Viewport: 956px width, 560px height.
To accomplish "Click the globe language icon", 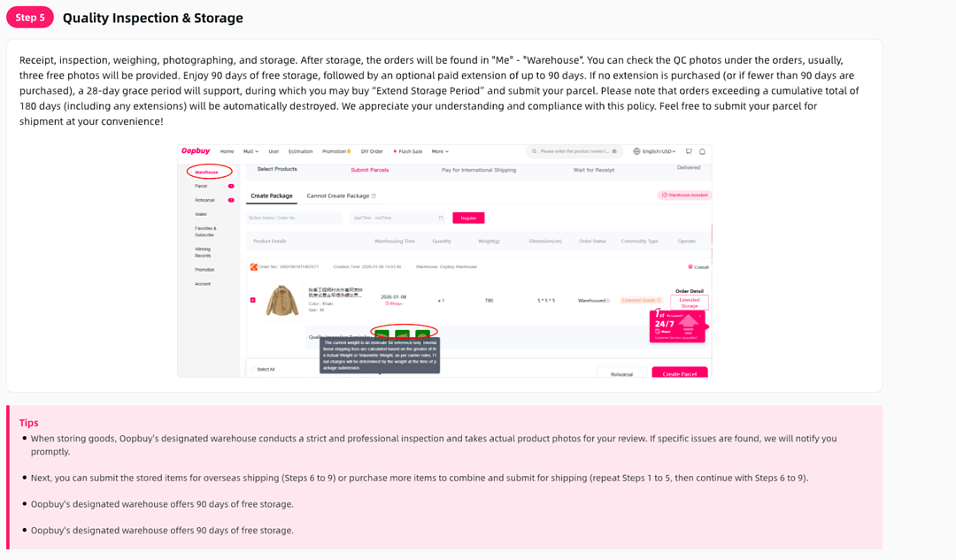I will coord(636,151).
